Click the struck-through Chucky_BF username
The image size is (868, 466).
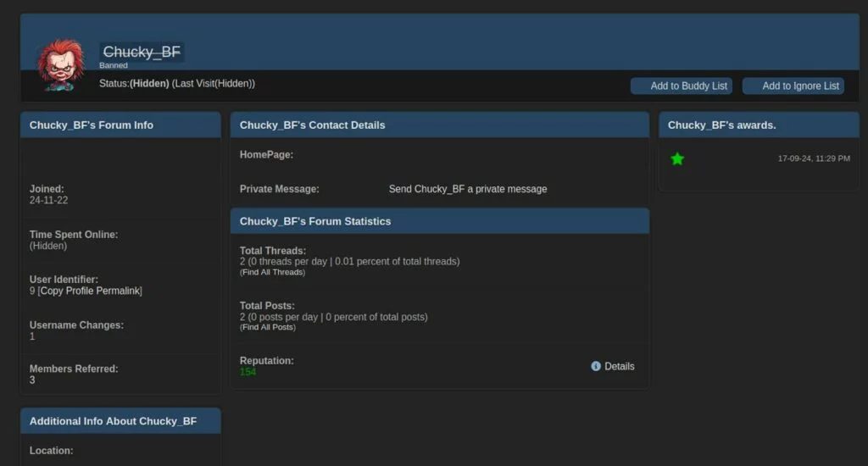click(x=142, y=52)
